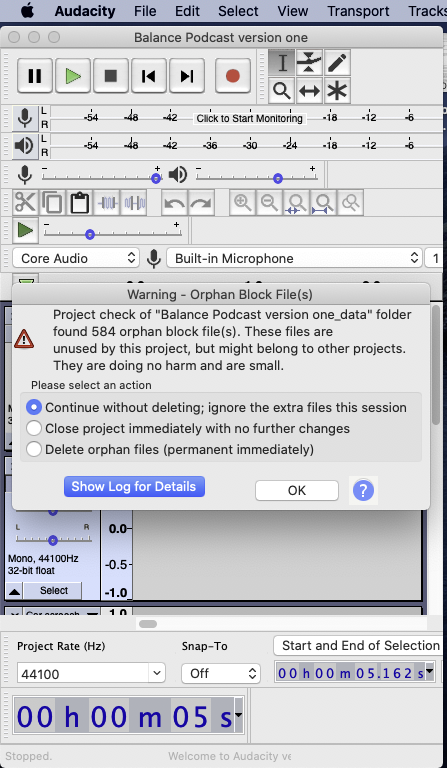Select the Time Shift tool
Viewport: 447px width, 768px height.
point(309,91)
